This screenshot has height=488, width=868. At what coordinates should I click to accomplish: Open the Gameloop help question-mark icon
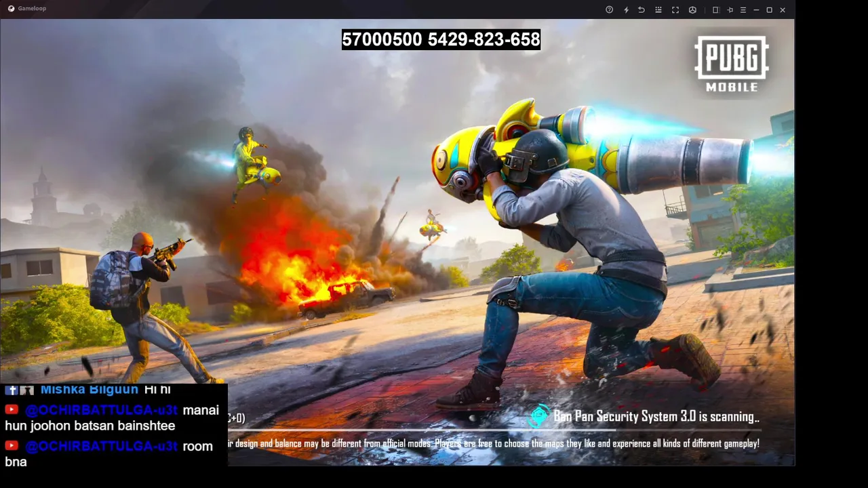(609, 9)
